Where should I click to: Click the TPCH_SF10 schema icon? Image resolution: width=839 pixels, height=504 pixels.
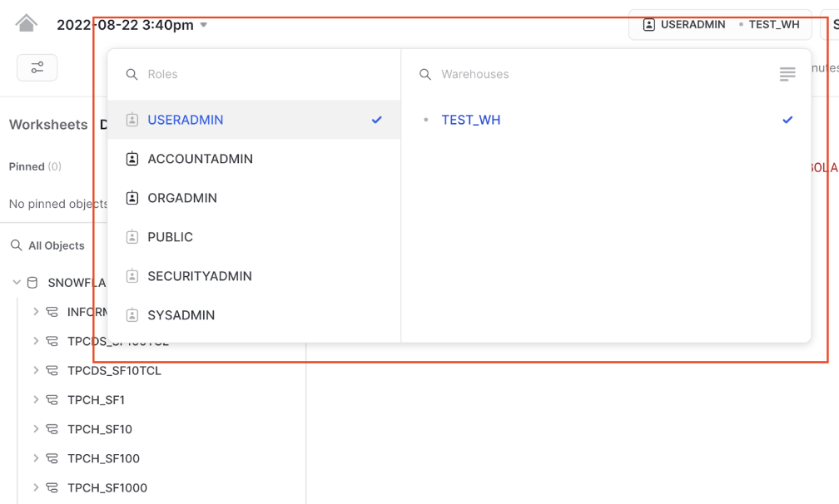tap(52, 428)
